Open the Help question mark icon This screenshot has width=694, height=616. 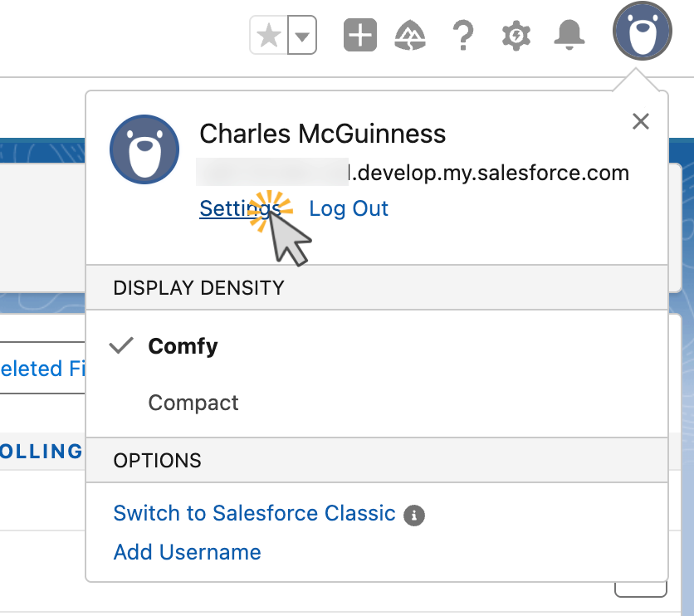[x=463, y=35]
